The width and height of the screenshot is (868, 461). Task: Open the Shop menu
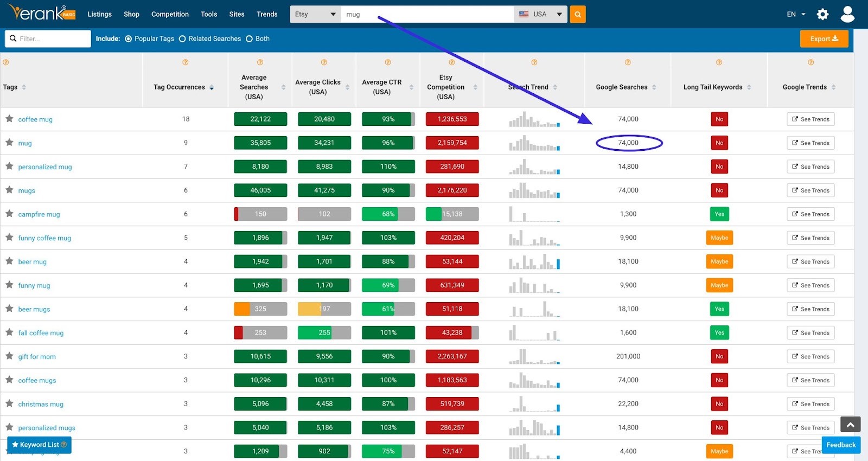pos(131,14)
